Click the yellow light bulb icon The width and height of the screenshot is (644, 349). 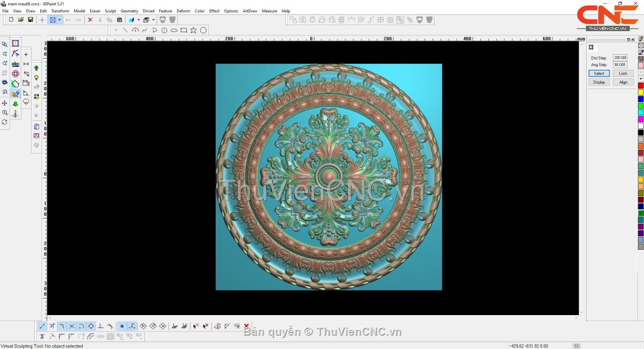(x=36, y=78)
